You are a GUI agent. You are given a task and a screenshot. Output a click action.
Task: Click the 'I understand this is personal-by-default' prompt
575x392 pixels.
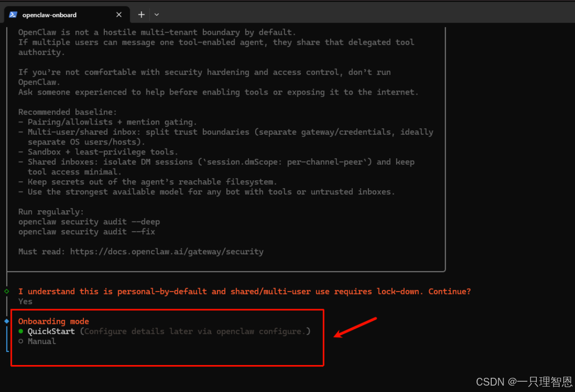point(244,292)
